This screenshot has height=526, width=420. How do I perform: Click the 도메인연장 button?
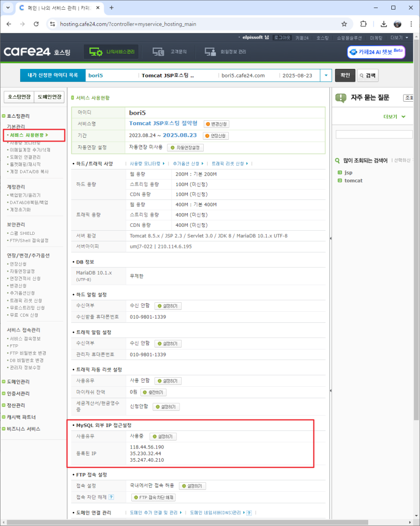pyautogui.click(x=49, y=97)
